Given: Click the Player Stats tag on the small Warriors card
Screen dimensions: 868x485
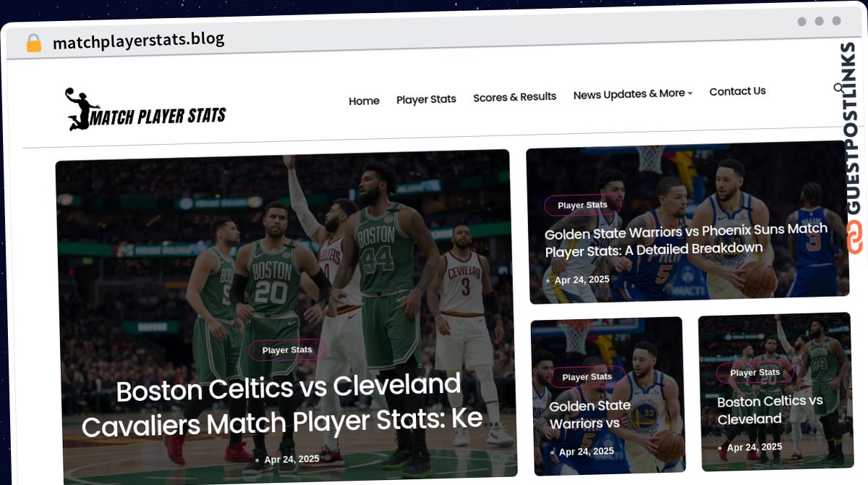Looking at the screenshot, I should click(587, 377).
